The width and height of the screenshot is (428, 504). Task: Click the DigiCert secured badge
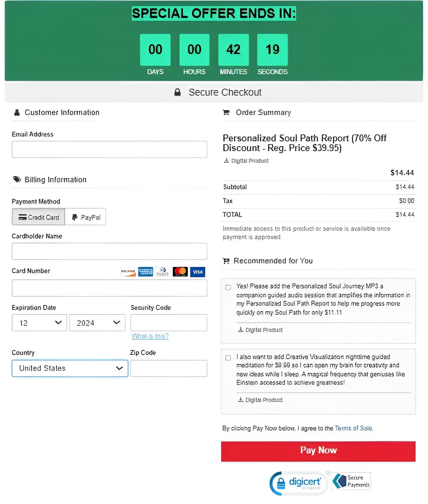[299, 483]
